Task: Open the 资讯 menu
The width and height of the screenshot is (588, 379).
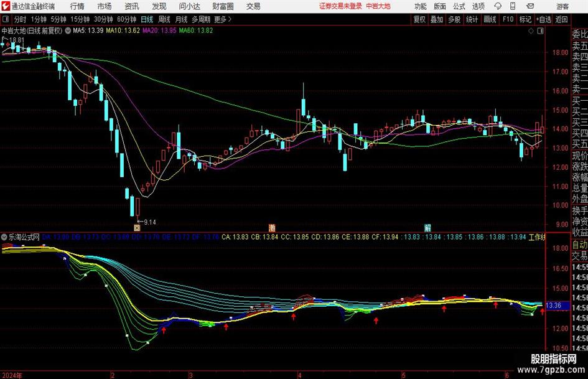Action: [x=132, y=6]
